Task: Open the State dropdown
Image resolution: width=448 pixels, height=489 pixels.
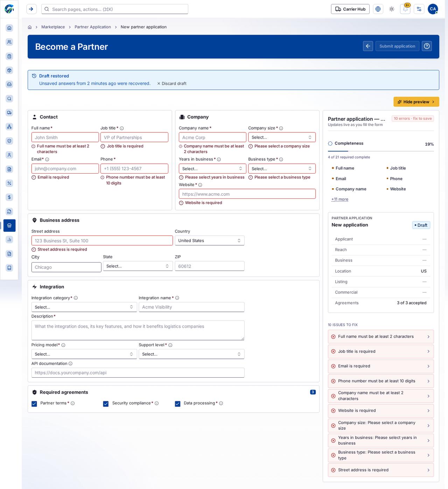Action: pos(138,266)
